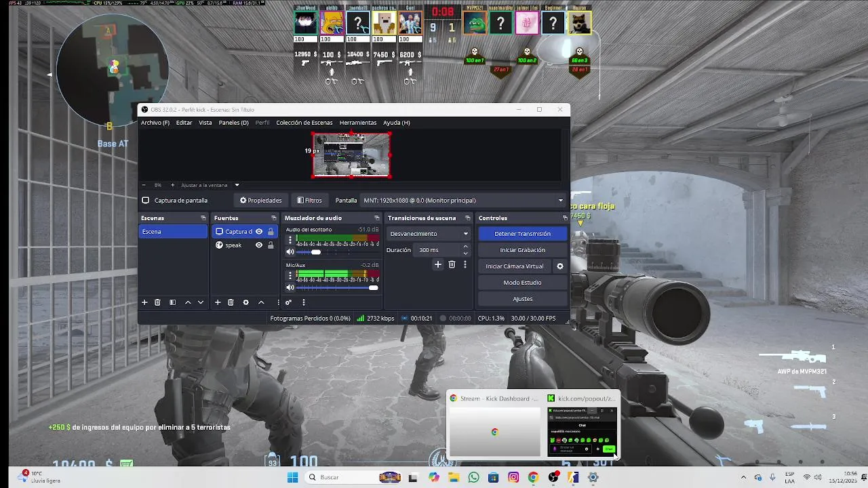This screenshot has width=868, height=488.
Task: Increase transition duration with up arrow
Action: coord(465,247)
